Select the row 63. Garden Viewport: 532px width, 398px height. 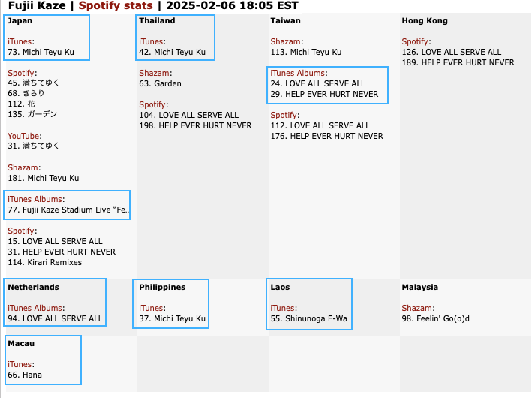point(160,83)
